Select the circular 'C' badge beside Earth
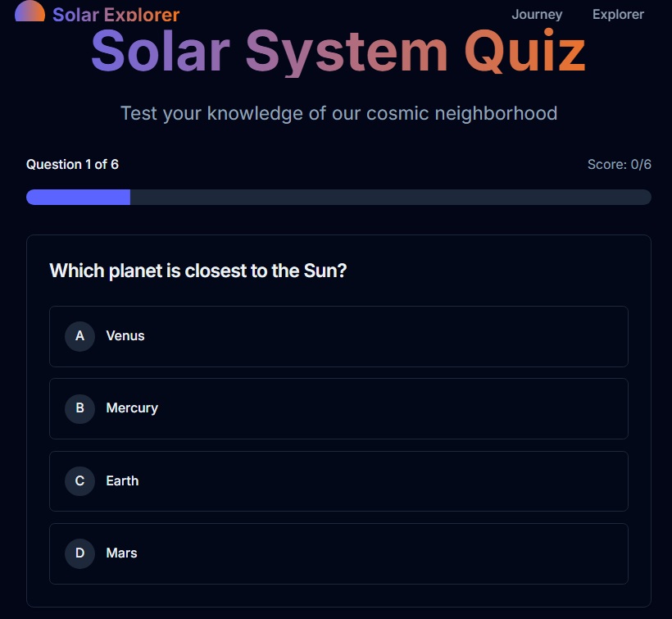This screenshot has height=619, width=672. pos(79,481)
